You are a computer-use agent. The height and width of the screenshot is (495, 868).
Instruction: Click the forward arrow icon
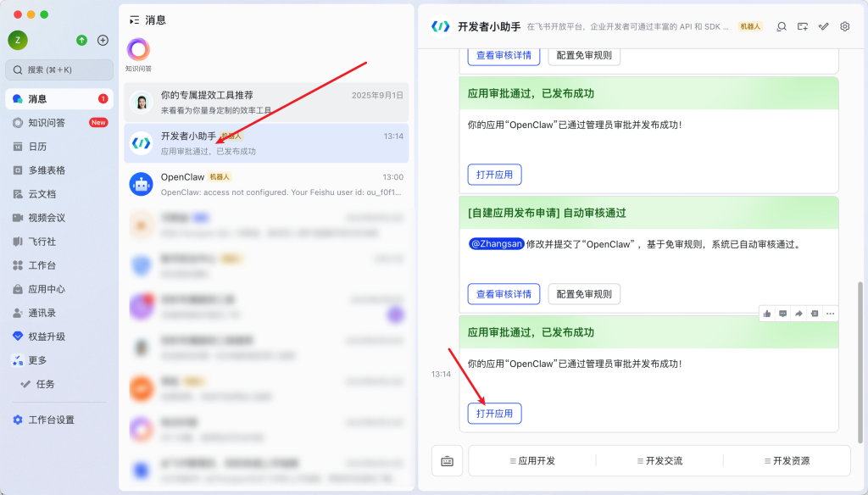coord(798,314)
